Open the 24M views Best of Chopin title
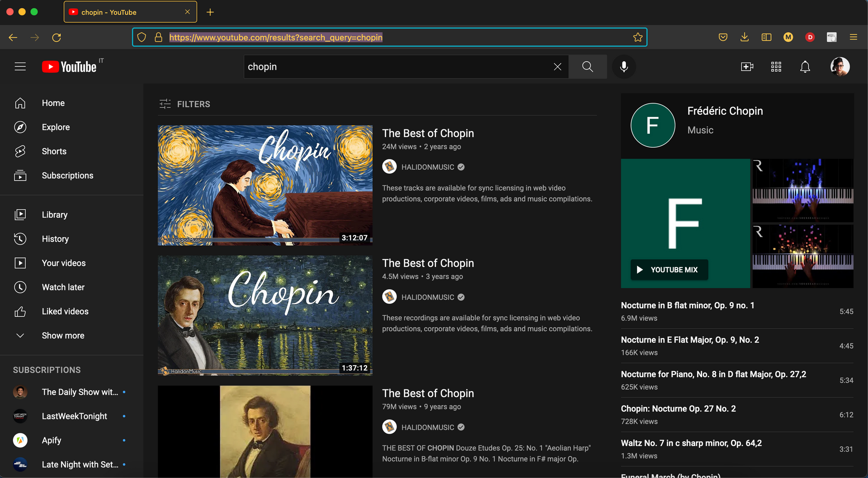 click(x=428, y=133)
